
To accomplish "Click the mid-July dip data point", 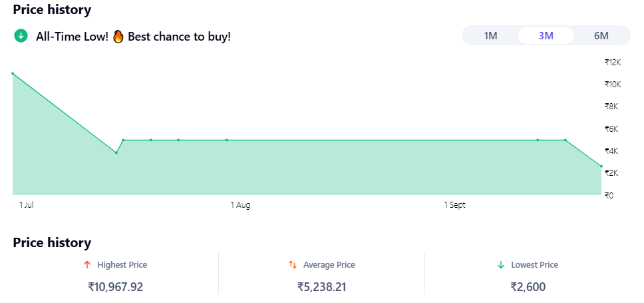I will [116, 152].
